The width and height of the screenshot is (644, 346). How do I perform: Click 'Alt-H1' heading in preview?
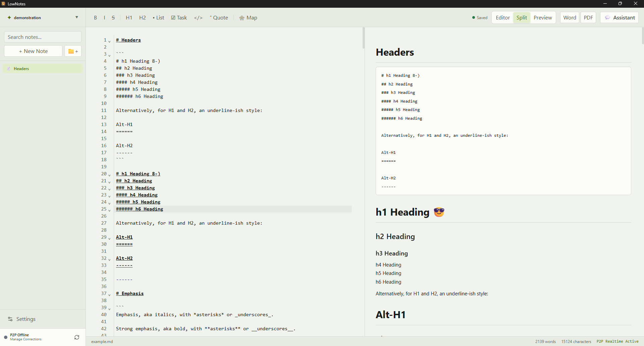pos(391,315)
